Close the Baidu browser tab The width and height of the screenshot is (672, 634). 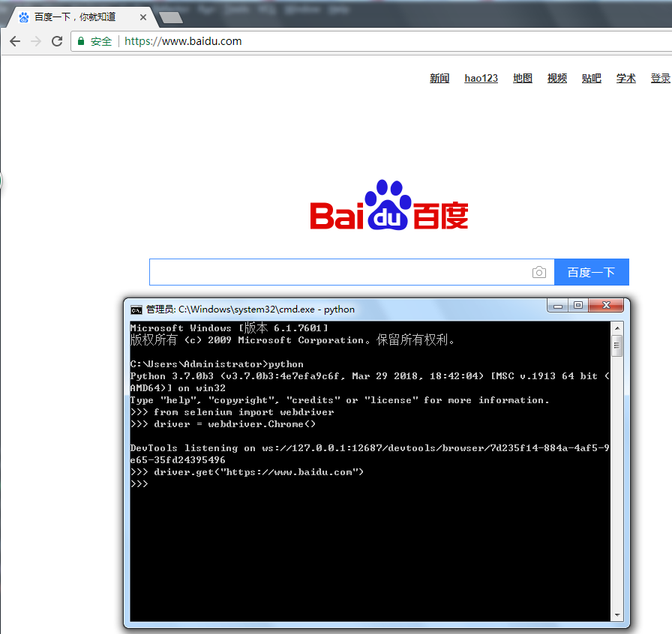click(x=143, y=17)
